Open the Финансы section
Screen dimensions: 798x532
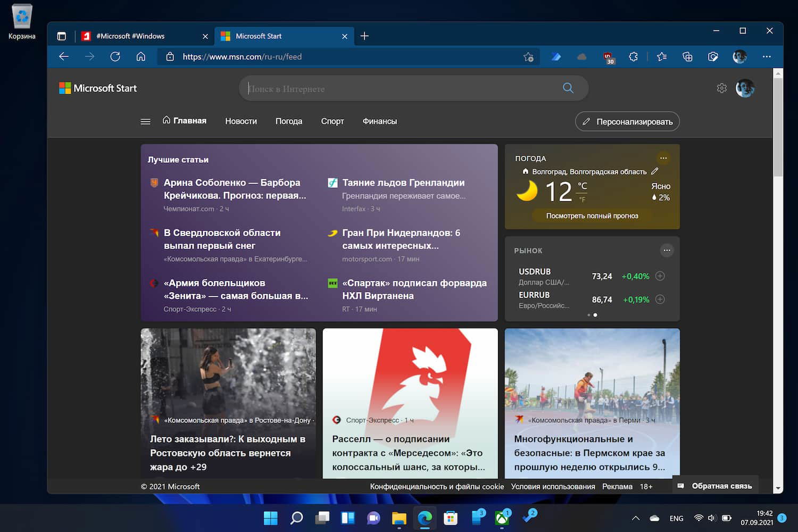click(x=380, y=121)
